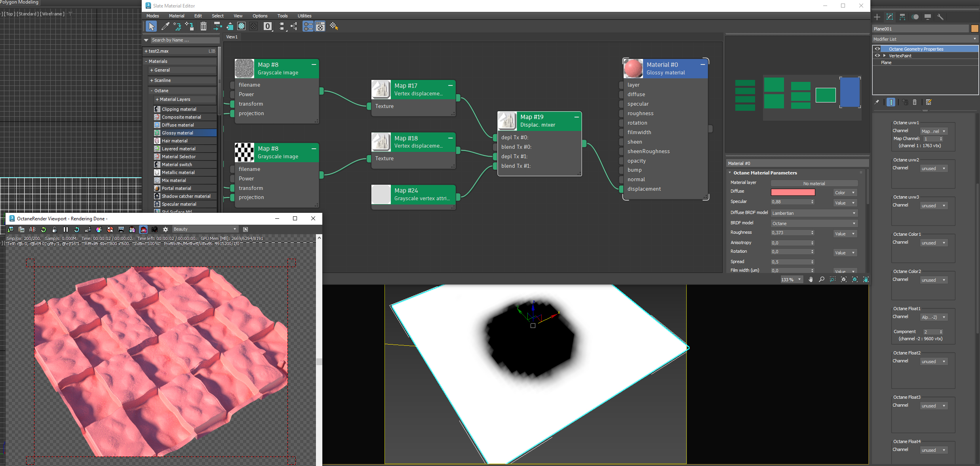The width and height of the screenshot is (980, 466).
Task: Click the pink Diffuse color swatch
Action: (793, 192)
